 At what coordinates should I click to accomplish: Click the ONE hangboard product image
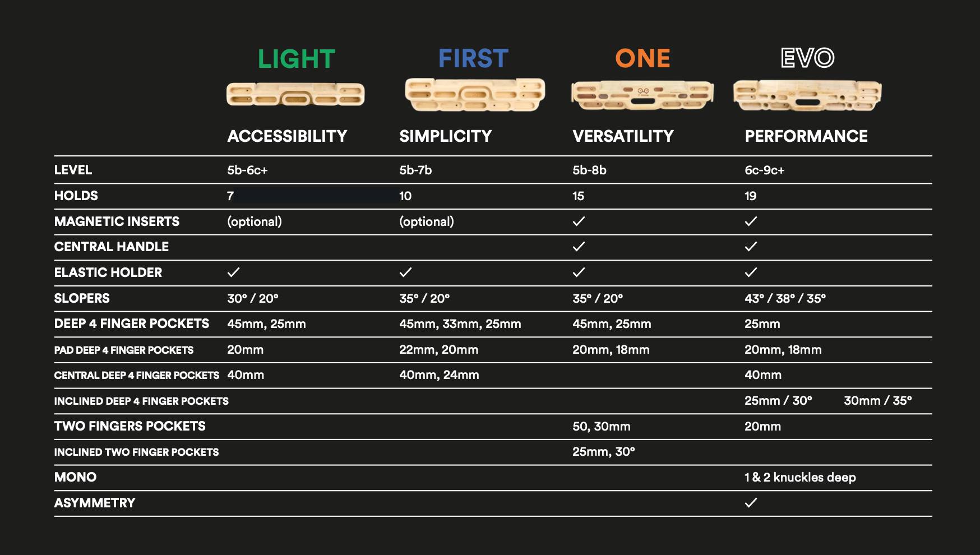[642, 94]
